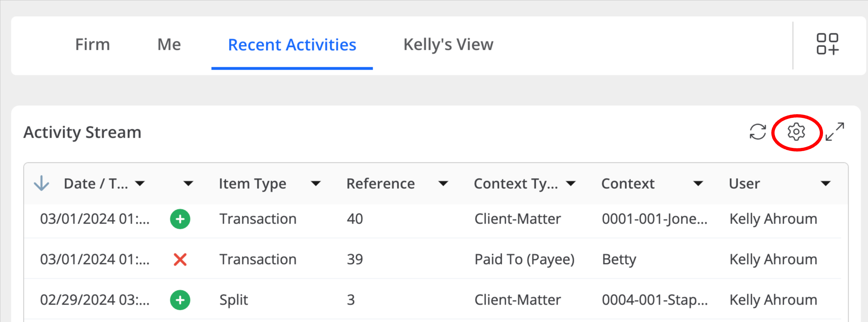Open Activity Stream settings gear

point(796,132)
